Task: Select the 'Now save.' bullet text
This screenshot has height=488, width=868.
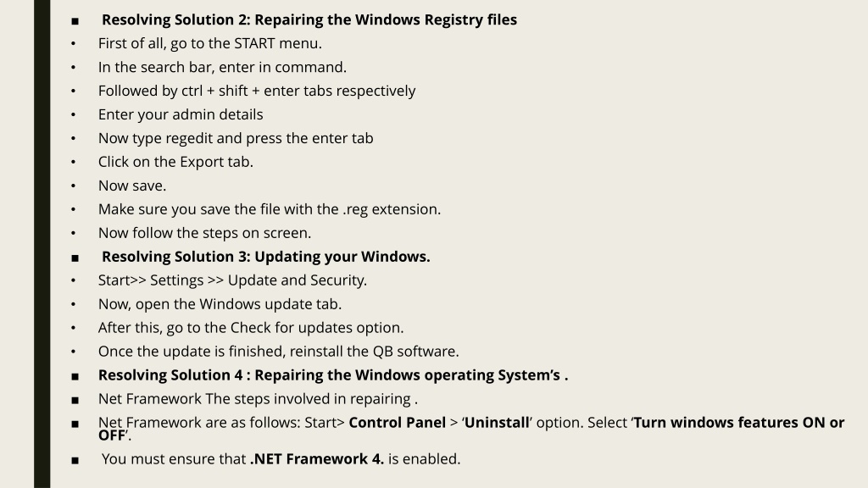Action: click(132, 186)
